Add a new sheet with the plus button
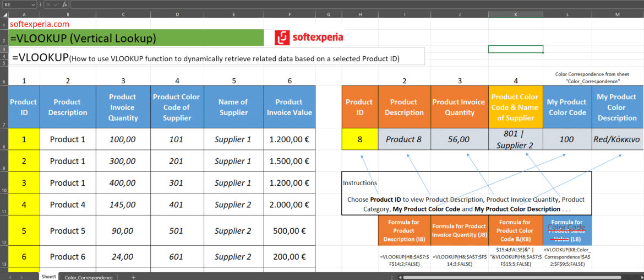Viewport: 644px width, 280px height. (x=133, y=278)
